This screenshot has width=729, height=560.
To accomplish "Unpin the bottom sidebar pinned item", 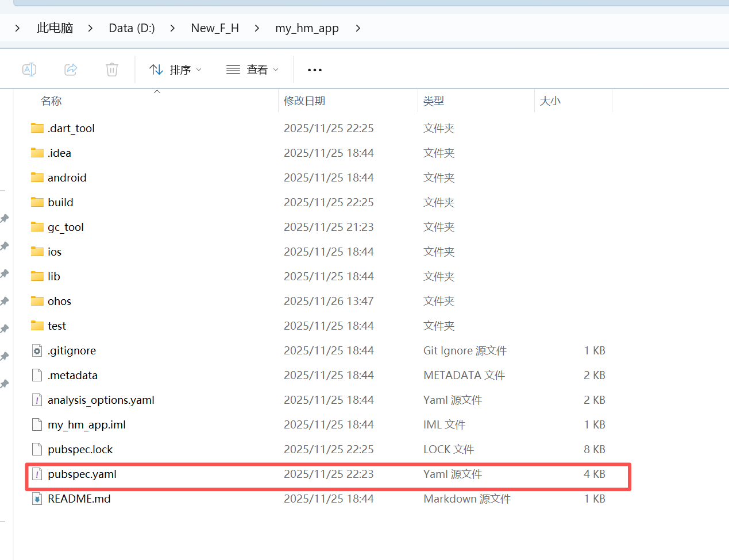I will [4, 383].
